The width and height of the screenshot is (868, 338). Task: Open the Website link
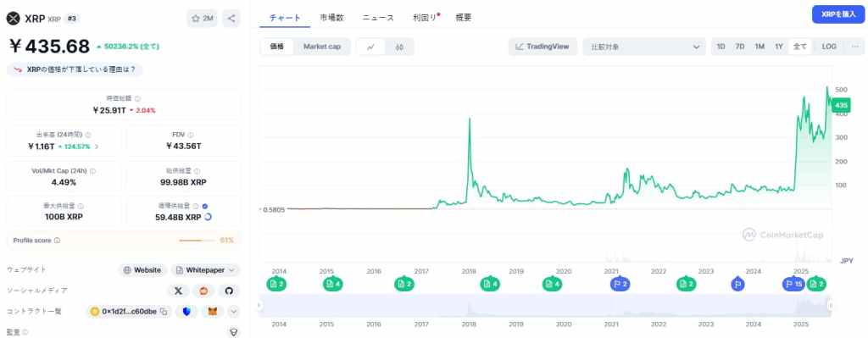(x=142, y=270)
